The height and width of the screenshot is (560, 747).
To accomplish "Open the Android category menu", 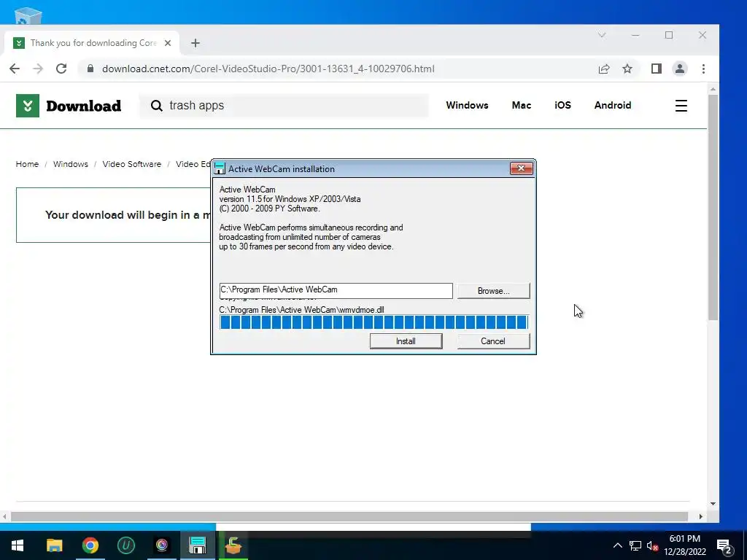I will pyautogui.click(x=613, y=105).
